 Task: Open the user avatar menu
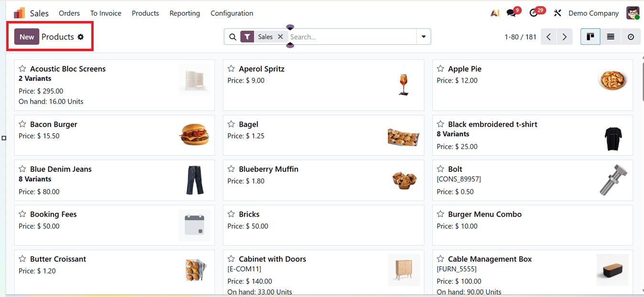[x=633, y=13]
